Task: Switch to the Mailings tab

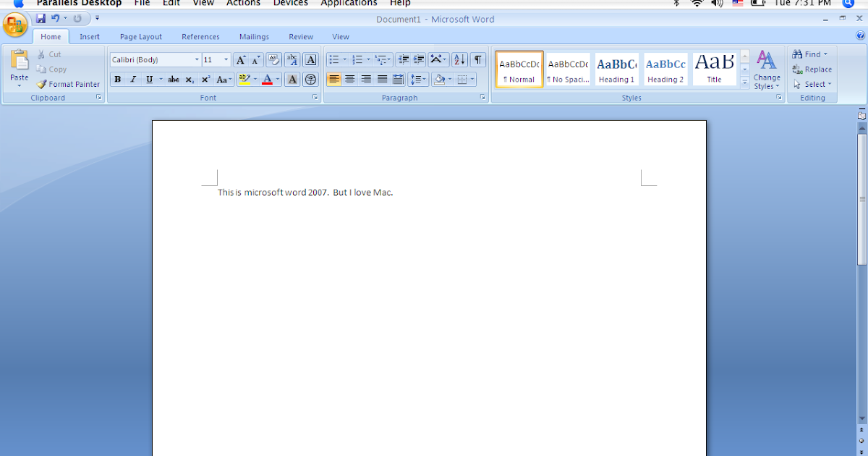Action: [254, 37]
